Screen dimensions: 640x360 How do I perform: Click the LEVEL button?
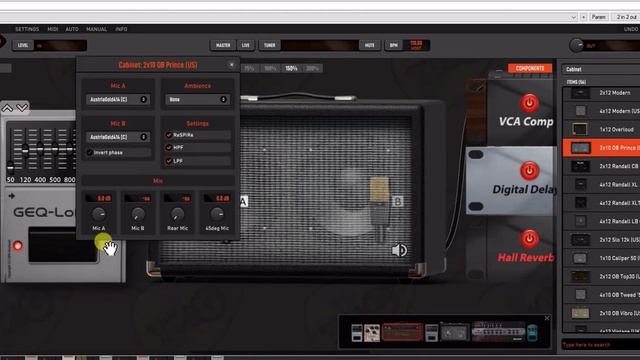click(23, 45)
